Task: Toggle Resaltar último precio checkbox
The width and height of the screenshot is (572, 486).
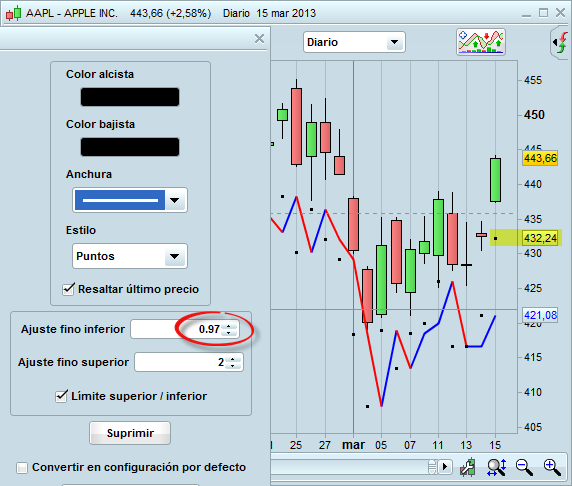Action: [68, 289]
